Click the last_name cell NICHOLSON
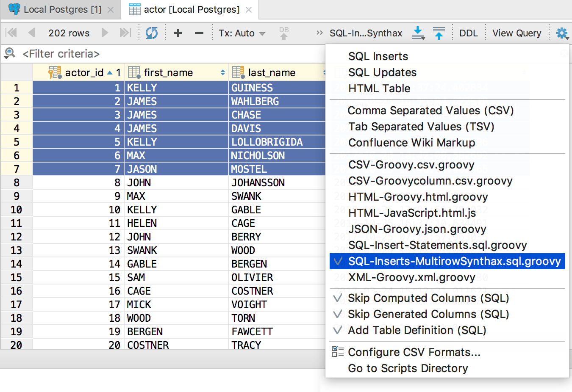Image resolution: width=572 pixels, height=392 pixels. (x=277, y=155)
